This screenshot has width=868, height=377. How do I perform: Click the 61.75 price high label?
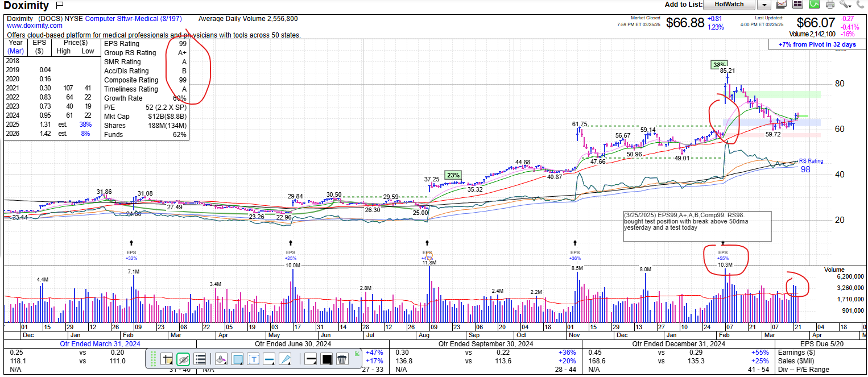coord(580,123)
